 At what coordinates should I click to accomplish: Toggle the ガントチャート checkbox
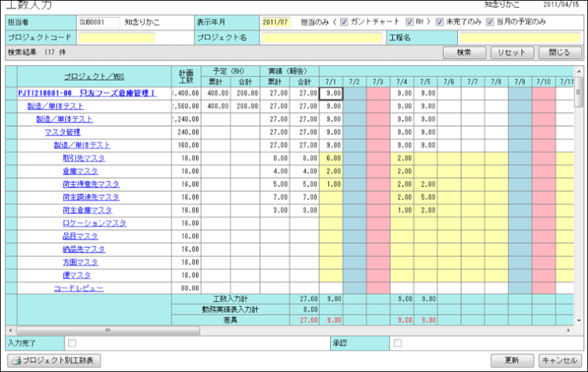click(345, 21)
